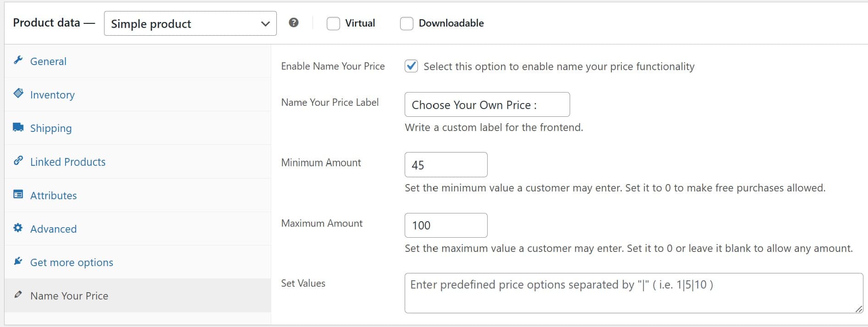Switch to the Inventory tab
The image size is (868, 327).
coord(137,94)
